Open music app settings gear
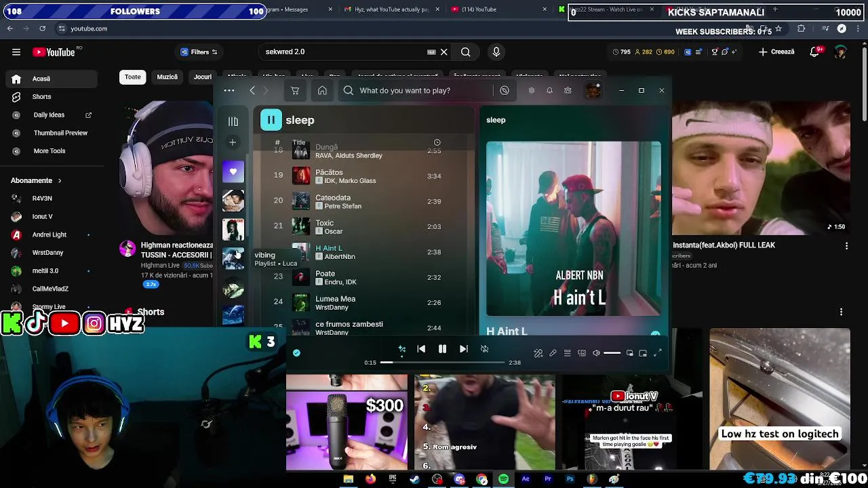 [x=532, y=90]
